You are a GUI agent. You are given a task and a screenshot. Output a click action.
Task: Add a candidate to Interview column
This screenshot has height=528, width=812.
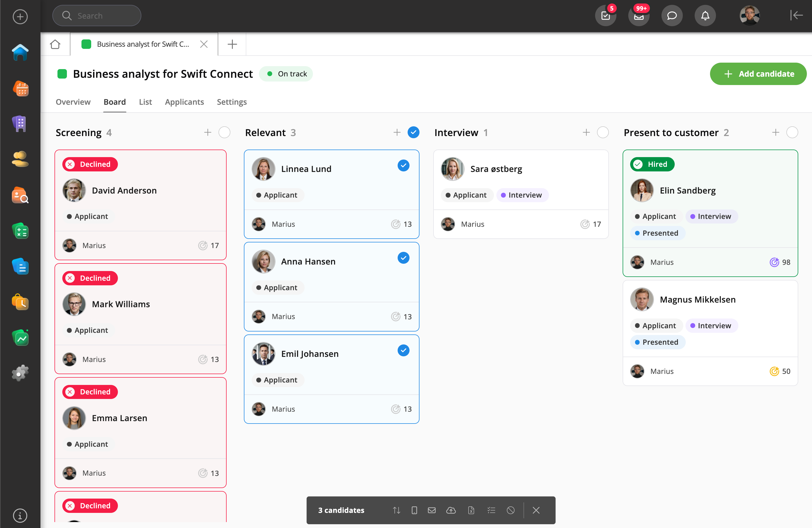(x=586, y=133)
